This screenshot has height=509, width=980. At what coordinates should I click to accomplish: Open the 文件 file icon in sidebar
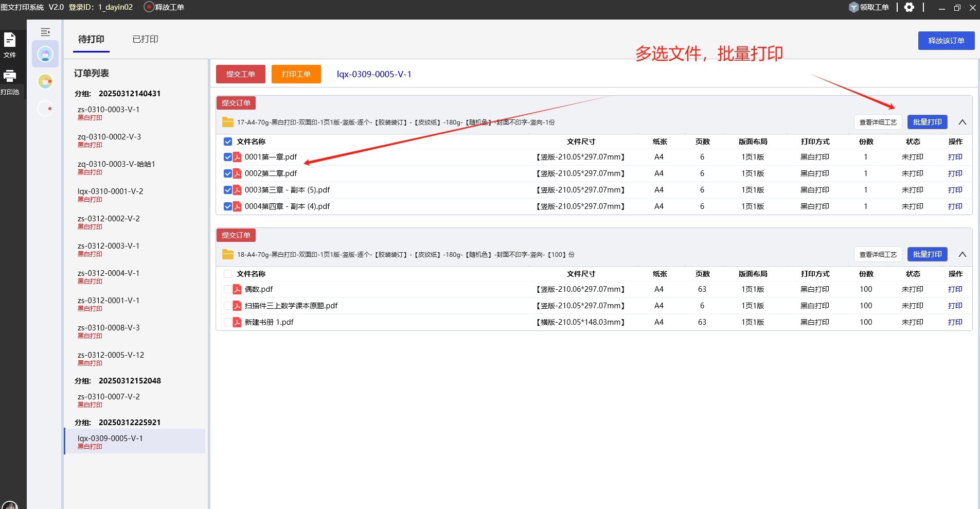[x=10, y=40]
